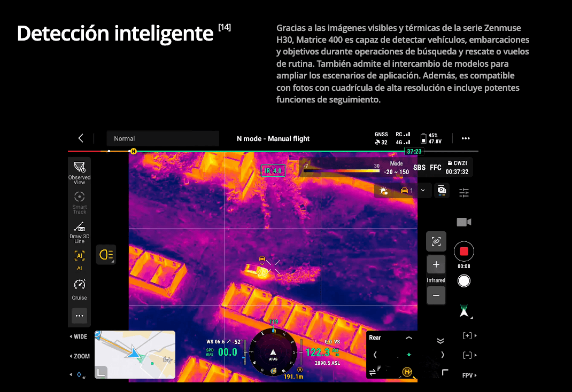Toggle the spotlight beam icon
This screenshot has height=392, width=572.
coord(106,255)
